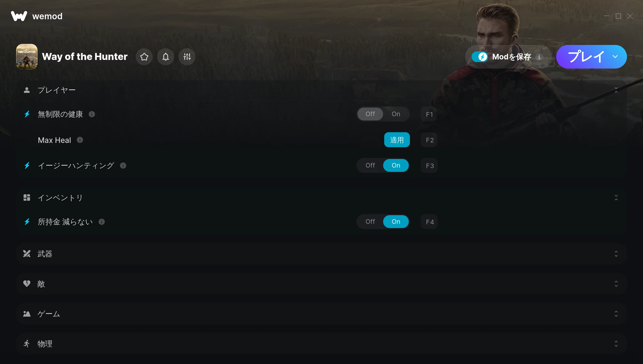This screenshot has height=364, width=643.
Task: Turn off 所持金 減らない toggle
Action: pyautogui.click(x=370, y=222)
